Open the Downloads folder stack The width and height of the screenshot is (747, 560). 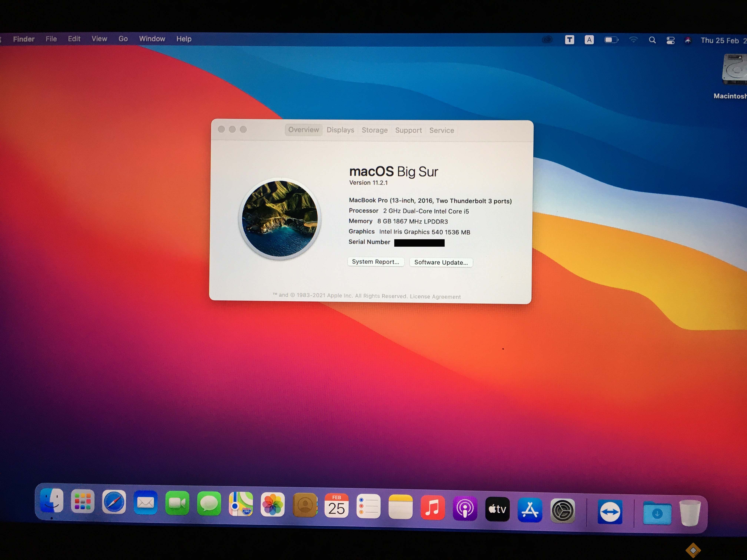click(x=657, y=513)
